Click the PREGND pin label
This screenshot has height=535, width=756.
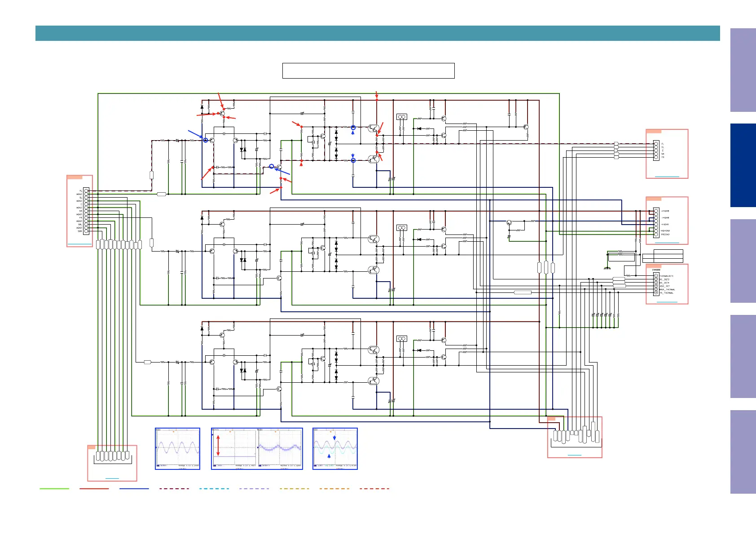(x=665, y=234)
